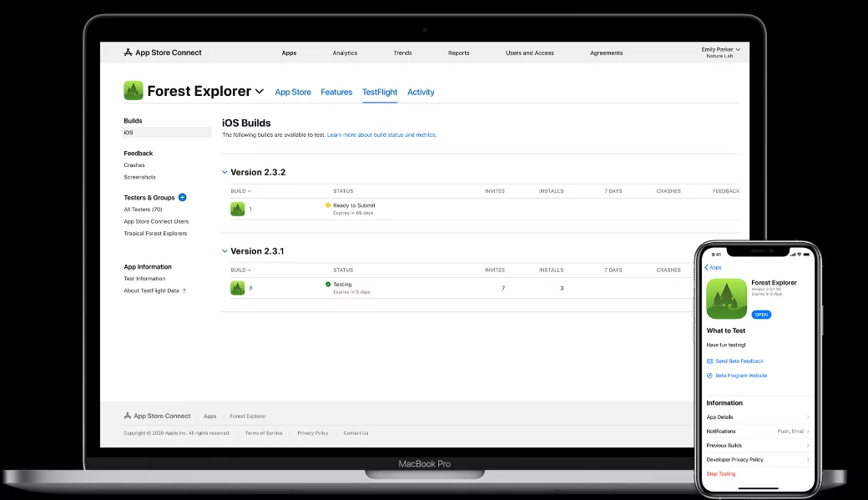
Task: Switch to the Features tab
Action: [336, 92]
